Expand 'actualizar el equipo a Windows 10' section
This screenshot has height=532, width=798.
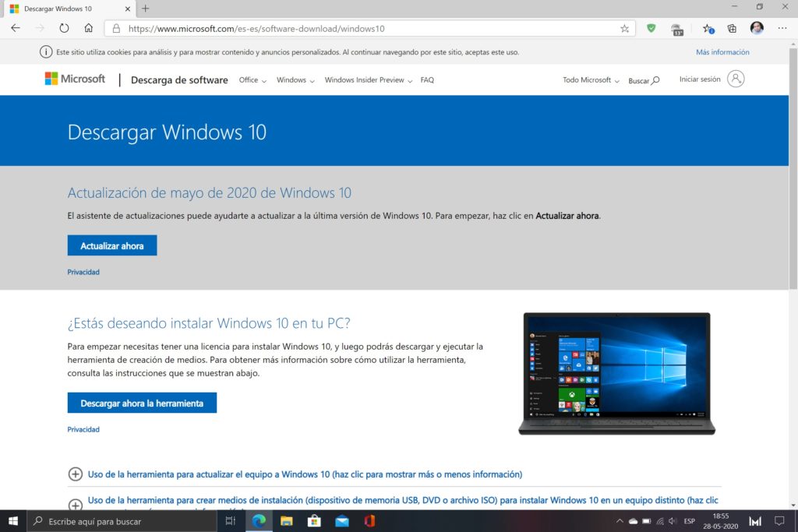point(76,474)
